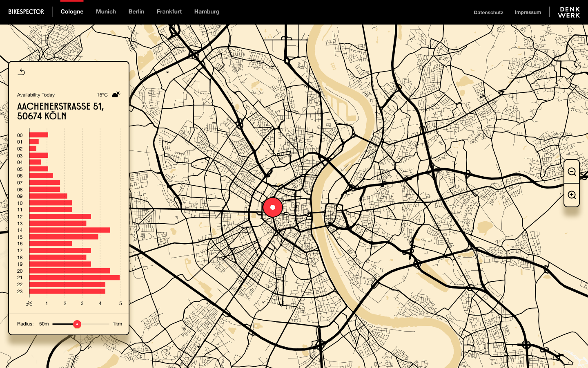Click the 50m radius label

(44, 324)
